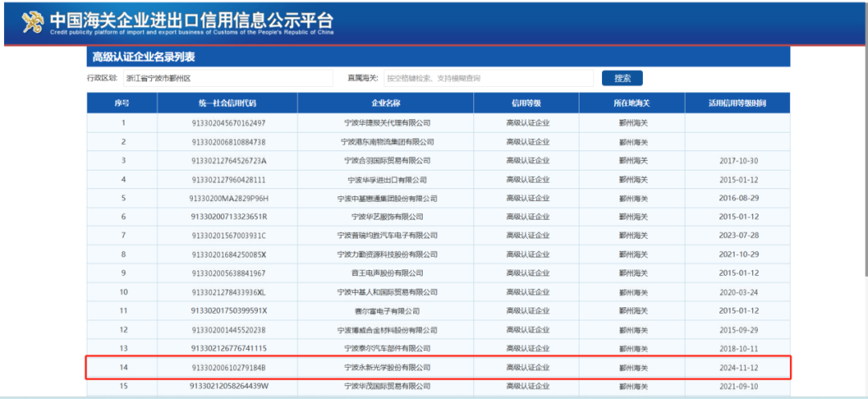Click the date 2017-10-30
Screen dimensions: 868x399
click(x=738, y=161)
